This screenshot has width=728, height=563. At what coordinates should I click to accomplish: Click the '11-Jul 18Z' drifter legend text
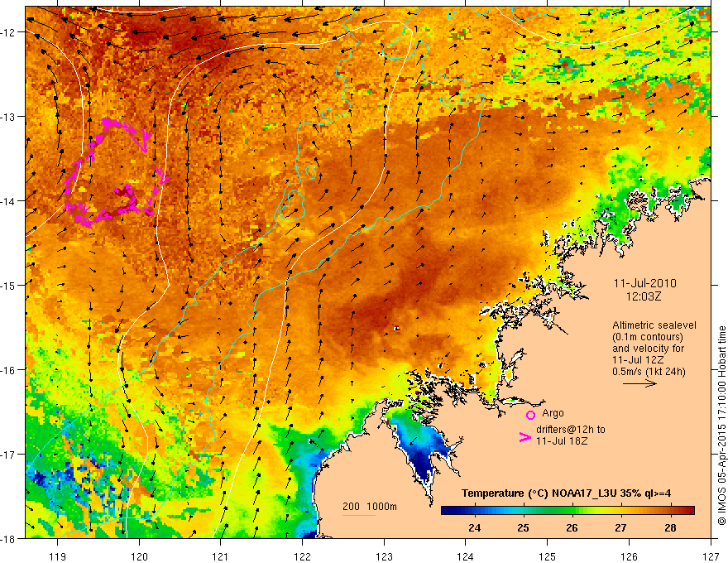[x=562, y=440]
